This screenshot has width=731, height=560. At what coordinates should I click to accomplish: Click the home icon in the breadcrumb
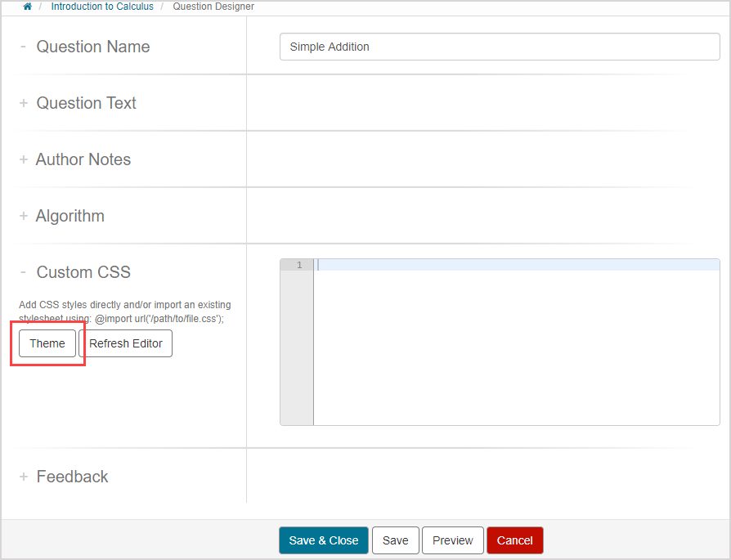pos(27,7)
